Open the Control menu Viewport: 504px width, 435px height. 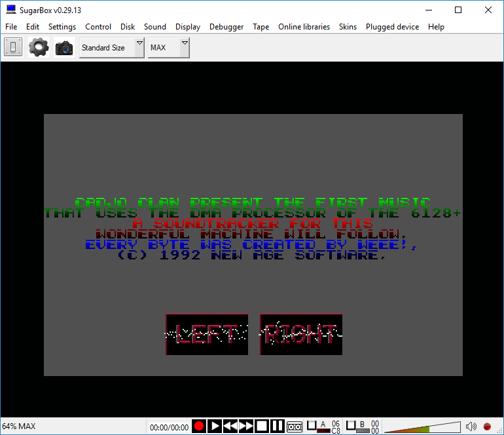[x=98, y=27]
